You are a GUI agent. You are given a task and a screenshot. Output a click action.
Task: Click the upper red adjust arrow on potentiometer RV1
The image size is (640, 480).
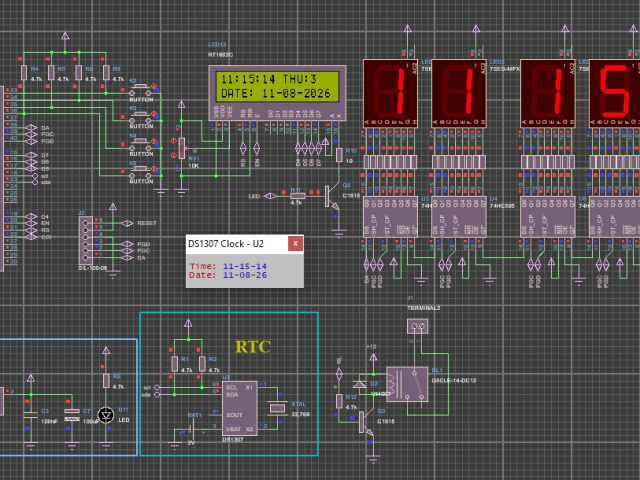click(173, 141)
